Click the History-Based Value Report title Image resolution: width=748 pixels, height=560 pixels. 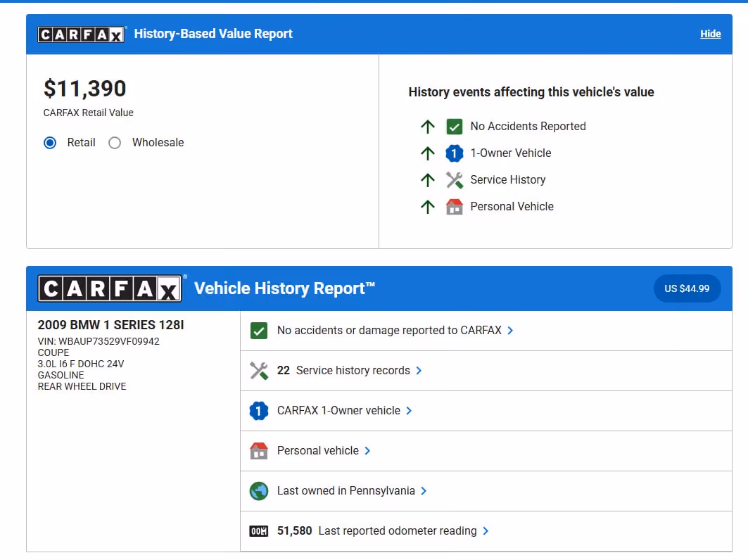tap(213, 34)
